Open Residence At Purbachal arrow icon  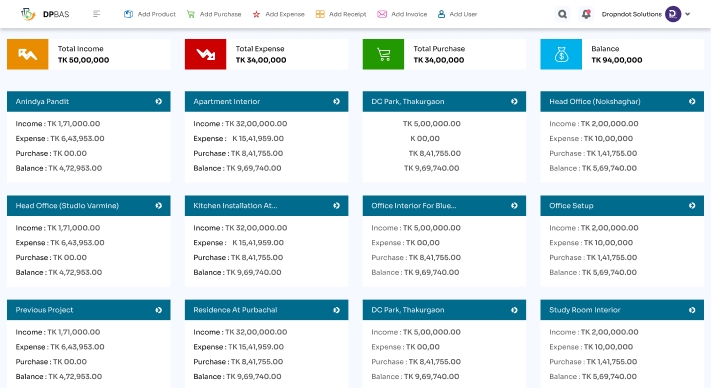click(336, 310)
